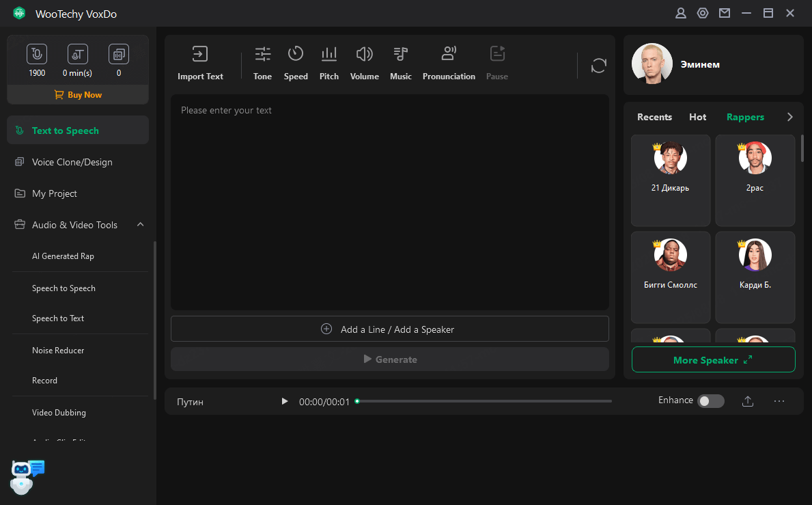Click the refresh/reset icon in toolbar
Image resolution: width=812 pixels, height=505 pixels.
pos(599,66)
